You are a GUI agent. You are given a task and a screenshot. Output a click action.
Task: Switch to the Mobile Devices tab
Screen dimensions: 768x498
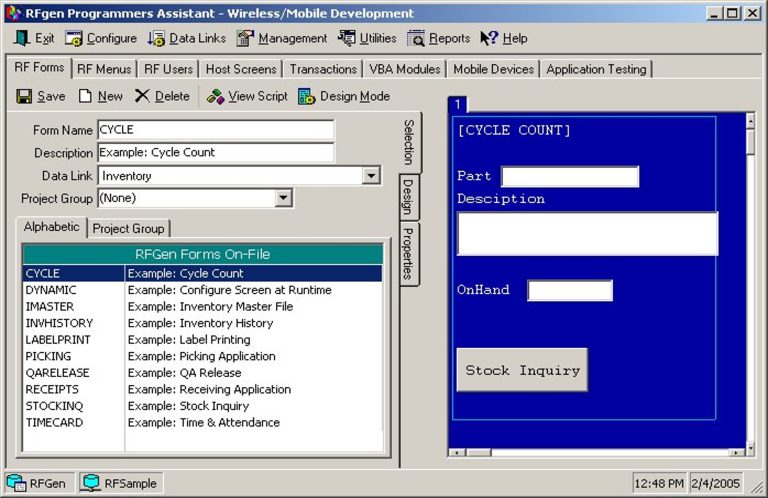point(494,69)
